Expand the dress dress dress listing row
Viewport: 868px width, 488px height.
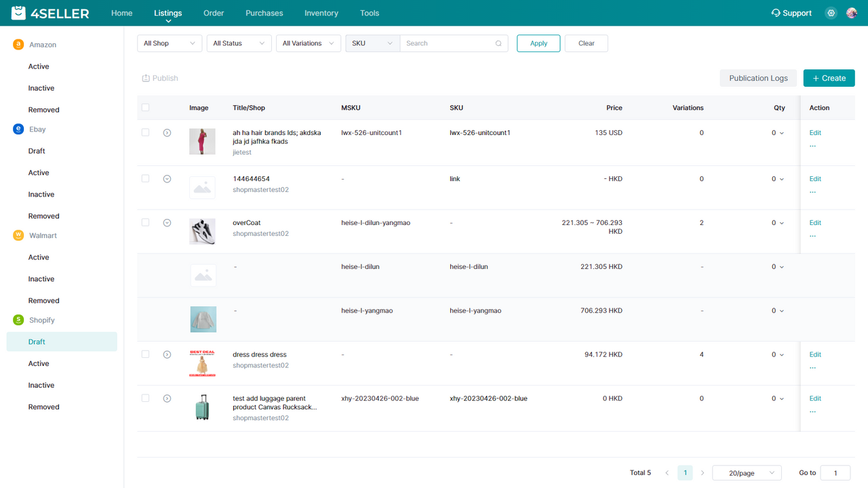(x=167, y=354)
